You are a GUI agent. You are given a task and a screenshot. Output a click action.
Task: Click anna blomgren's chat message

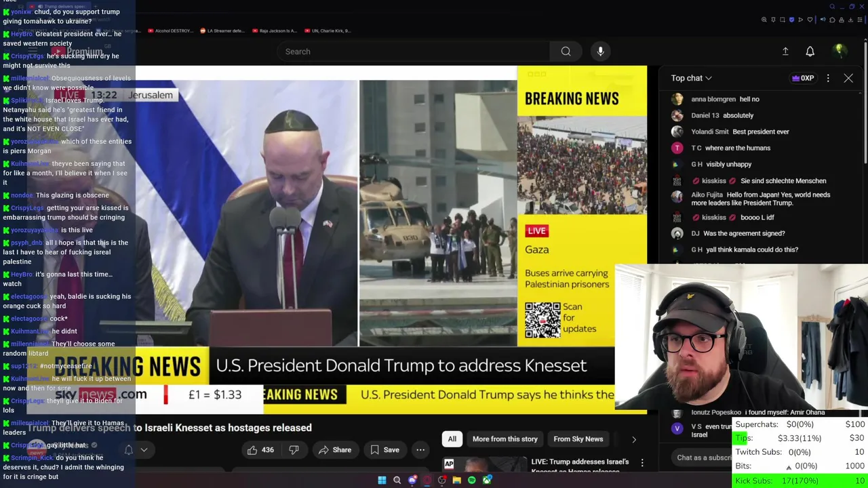click(725, 99)
